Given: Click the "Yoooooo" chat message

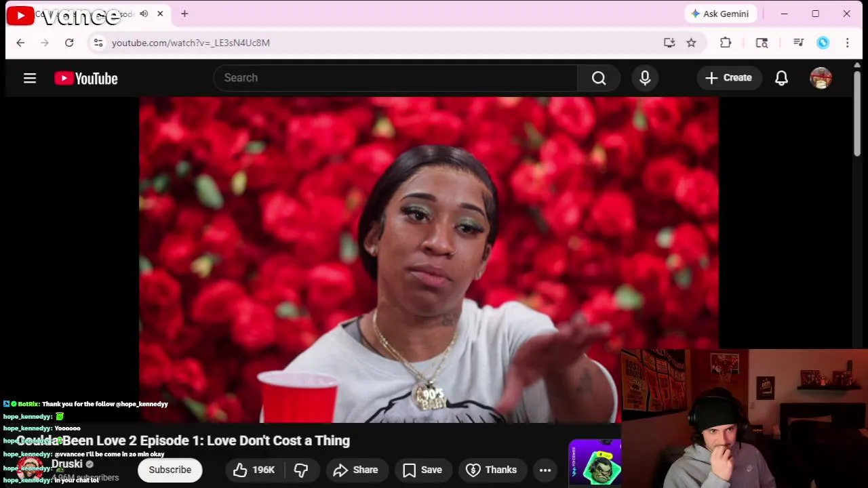Looking at the screenshot, I should [x=67, y=428].
